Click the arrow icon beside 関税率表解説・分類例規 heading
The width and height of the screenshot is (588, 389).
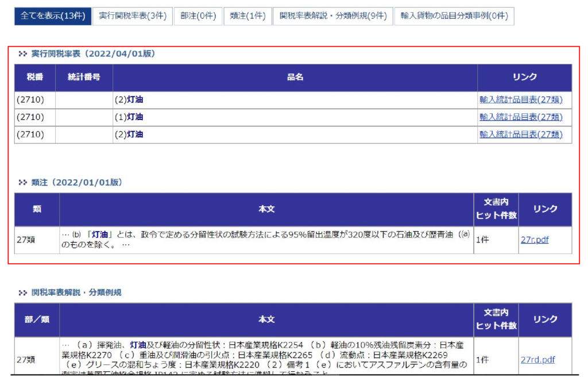click(23, 293)
